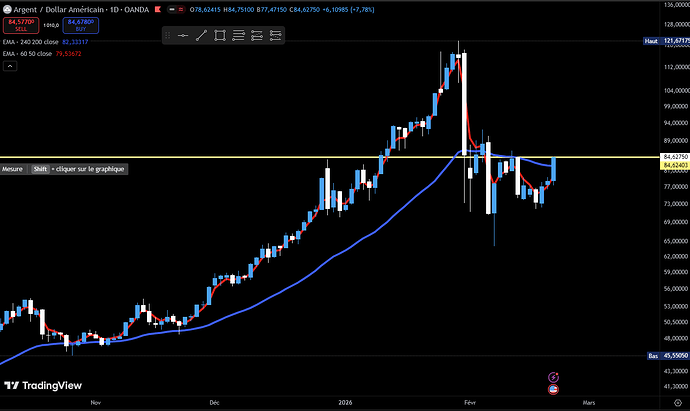Click the fourth icon in floating toolbar
The height and width of the screenshot is (411, 690).
[x=240, y=36]
